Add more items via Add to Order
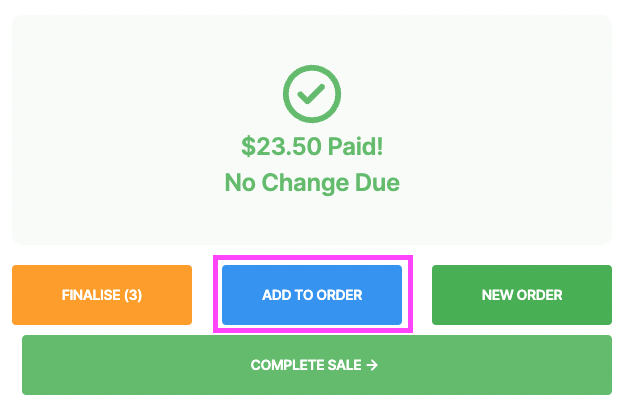Screen dimensions: 625x407 pos(312,295)
